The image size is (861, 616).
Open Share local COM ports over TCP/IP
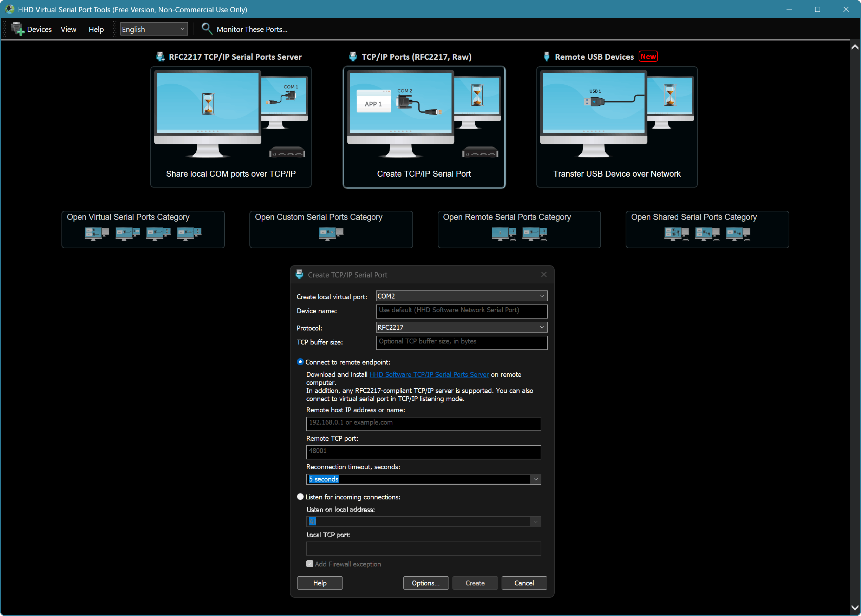click(x=230, y=127)
